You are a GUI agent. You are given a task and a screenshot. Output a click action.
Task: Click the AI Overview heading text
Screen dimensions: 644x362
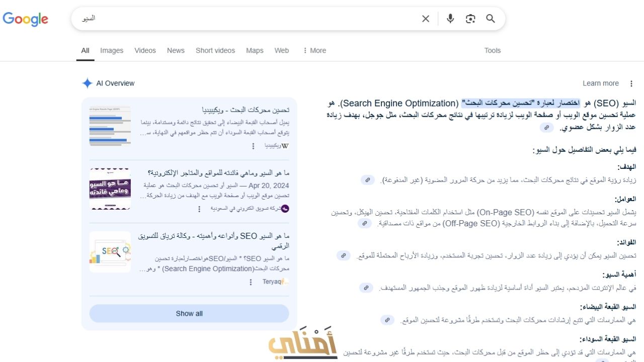[x=116, y=83]
